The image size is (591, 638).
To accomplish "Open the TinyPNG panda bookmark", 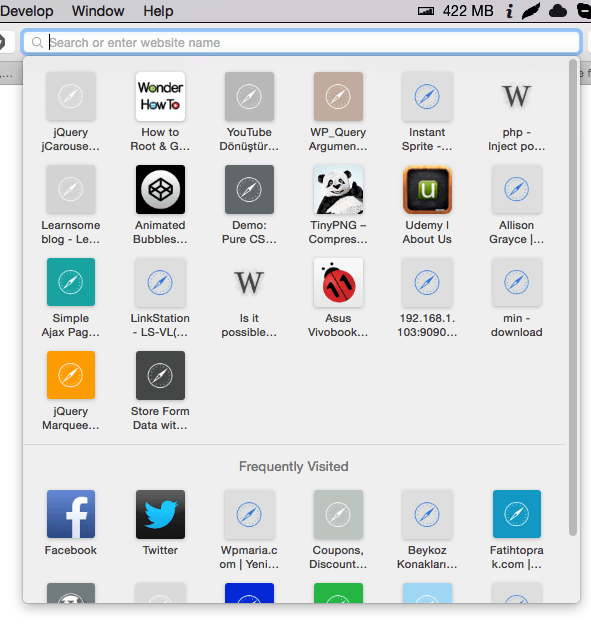I will click(338, 189).
